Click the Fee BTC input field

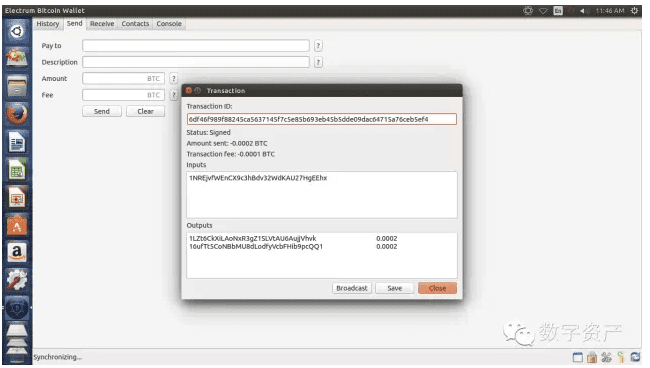click(124, 95)
